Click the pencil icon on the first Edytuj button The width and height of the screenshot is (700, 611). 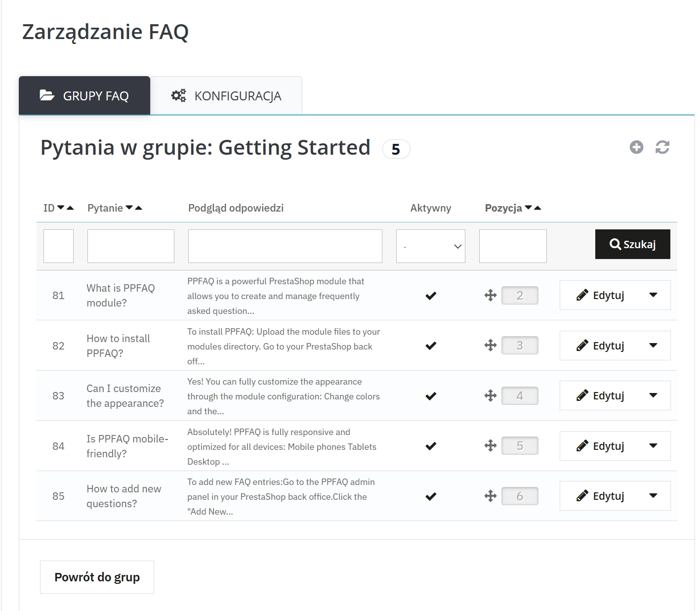coord(583,295)
